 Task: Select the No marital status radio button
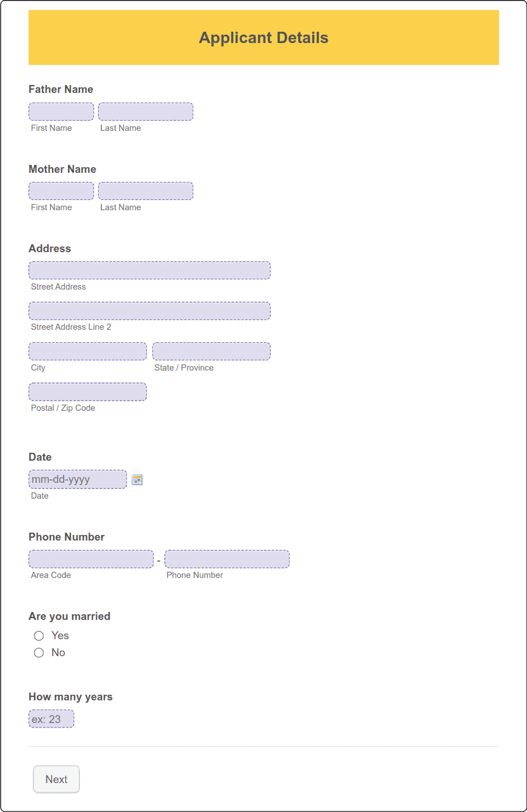(x=39, y=652)
